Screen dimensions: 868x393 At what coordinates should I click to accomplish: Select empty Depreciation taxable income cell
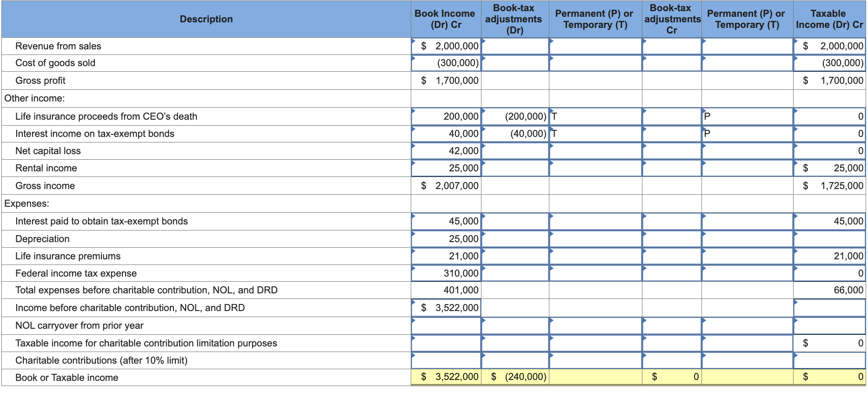click(829, 239)
